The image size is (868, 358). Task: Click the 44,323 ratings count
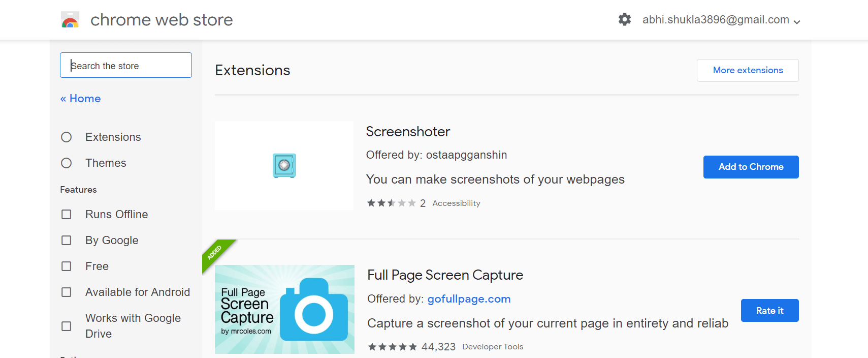[x=438, y=347]
